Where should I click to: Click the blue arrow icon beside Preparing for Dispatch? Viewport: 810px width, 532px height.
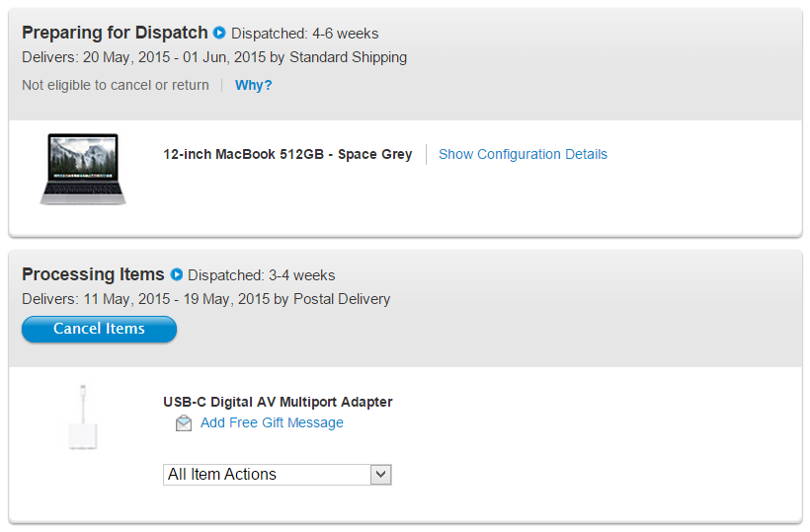pos(219,33)
